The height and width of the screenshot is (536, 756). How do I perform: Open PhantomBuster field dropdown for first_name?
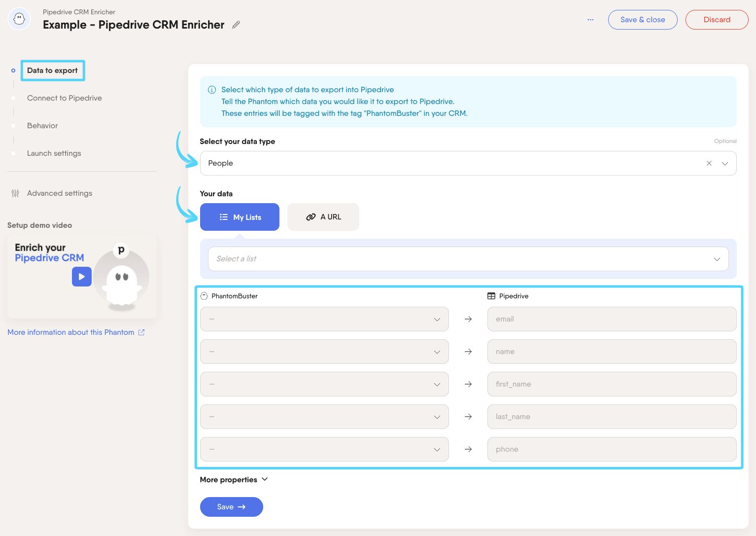(x=324, y=384)
